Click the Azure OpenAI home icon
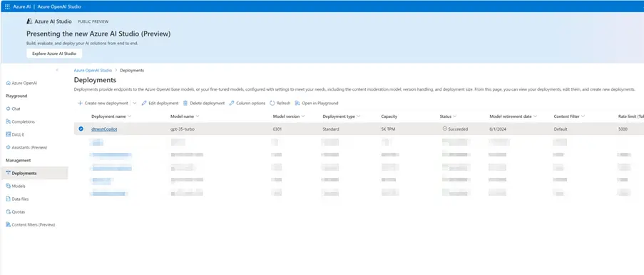The width and height of the screenshot is (644, 275). [9, 83]
